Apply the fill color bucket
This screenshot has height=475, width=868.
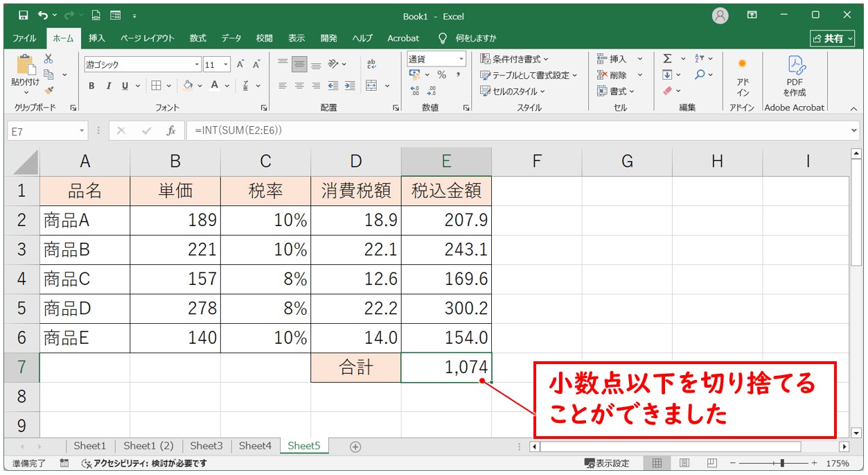point(188,86)
